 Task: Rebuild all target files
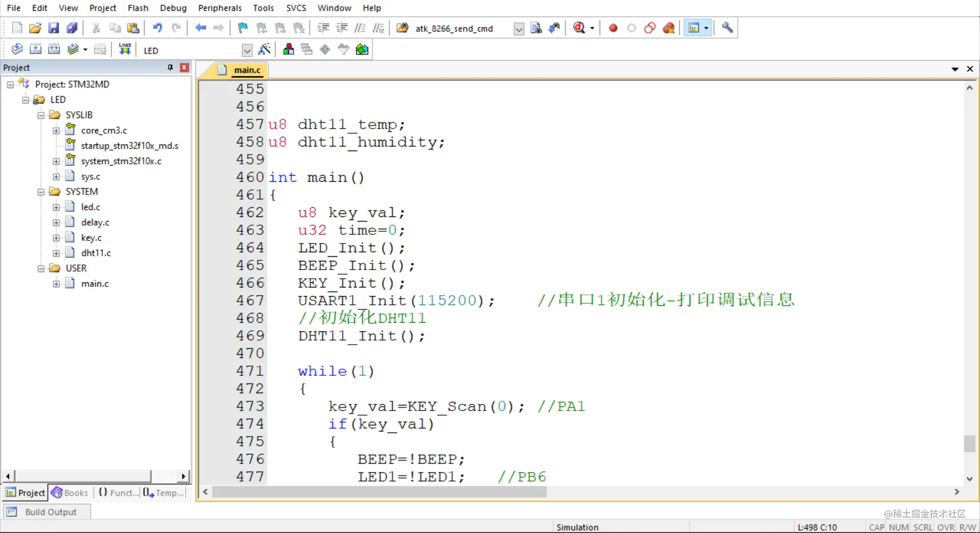(54, 49)
